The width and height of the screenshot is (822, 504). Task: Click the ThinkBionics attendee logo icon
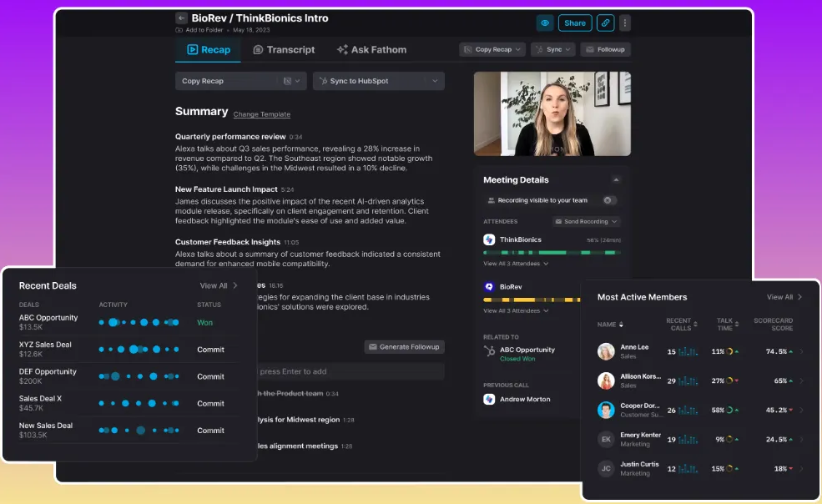point(489,239)
